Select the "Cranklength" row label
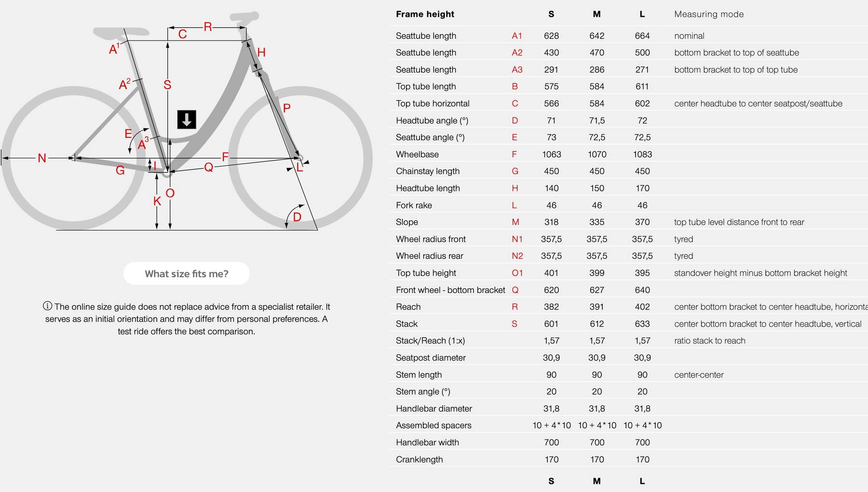Viewport: 868px width, 492px height. (x=419, y=459)
